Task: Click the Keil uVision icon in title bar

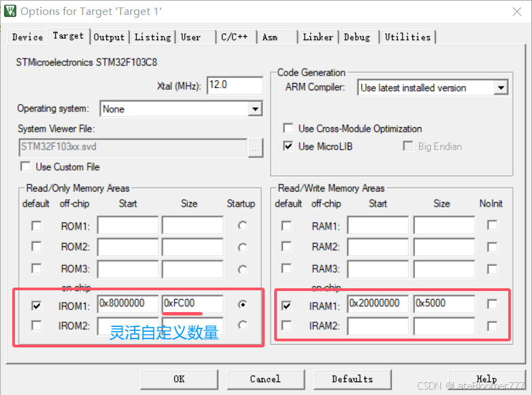Action: [x=10, y=11]
